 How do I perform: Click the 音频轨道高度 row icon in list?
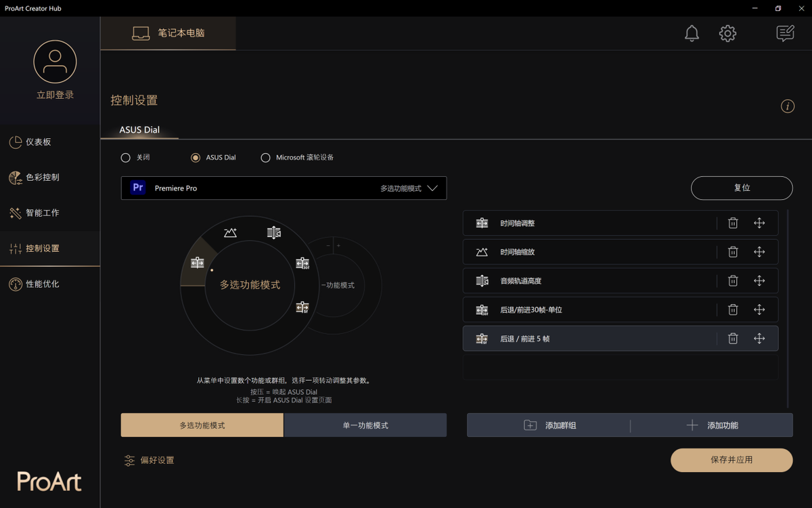[x=482, y=280]
